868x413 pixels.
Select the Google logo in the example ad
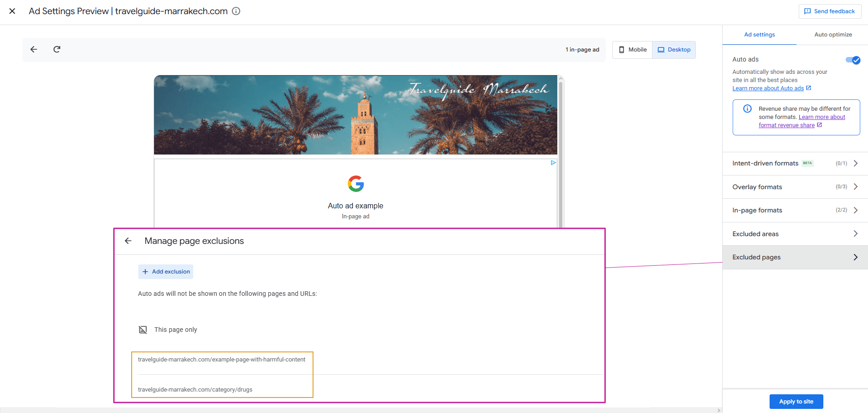click(356, 184)
